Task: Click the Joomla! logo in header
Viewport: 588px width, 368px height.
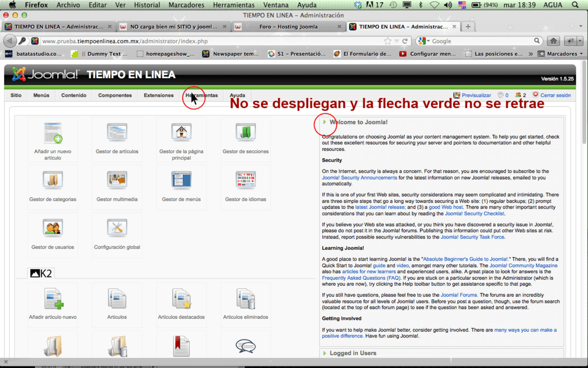Action: tap(46, 74)
